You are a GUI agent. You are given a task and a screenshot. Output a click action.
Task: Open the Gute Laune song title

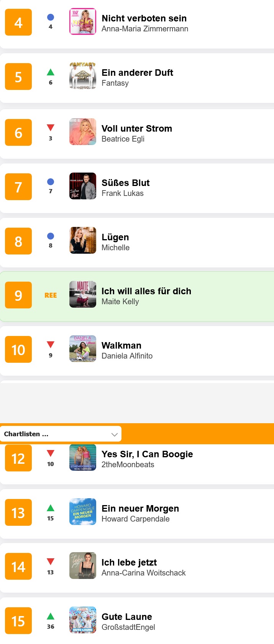pyautogui.click(x=127, y=617)
